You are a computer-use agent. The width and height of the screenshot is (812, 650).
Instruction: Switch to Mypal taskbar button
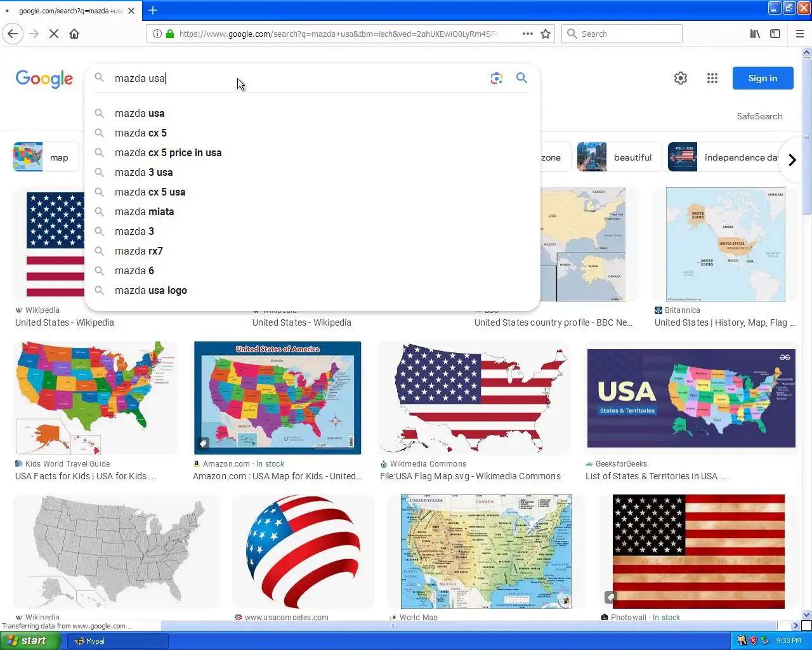click(118, 640)
